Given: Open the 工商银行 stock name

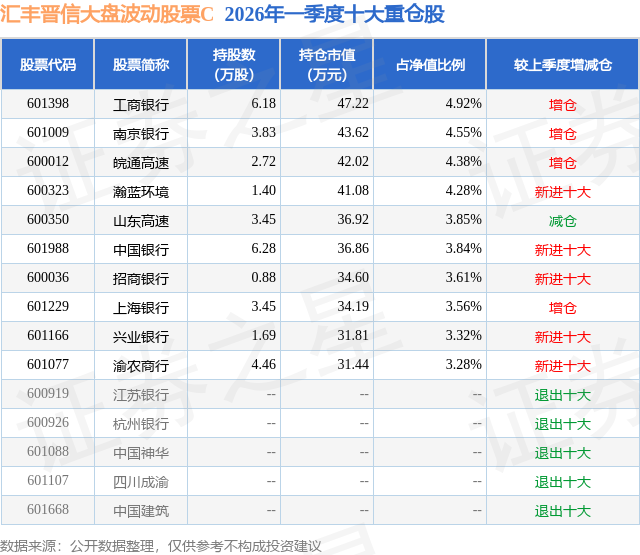Looking at the screenshot, I should coord(141,105).
